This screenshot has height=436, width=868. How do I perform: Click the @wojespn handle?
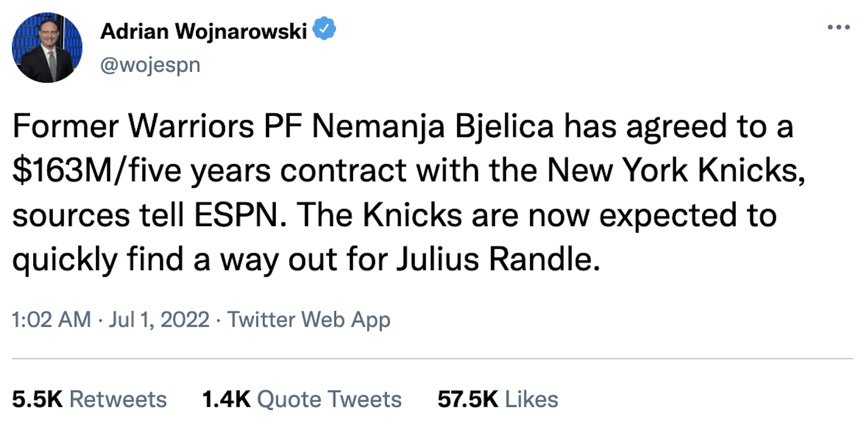point(151,64)
